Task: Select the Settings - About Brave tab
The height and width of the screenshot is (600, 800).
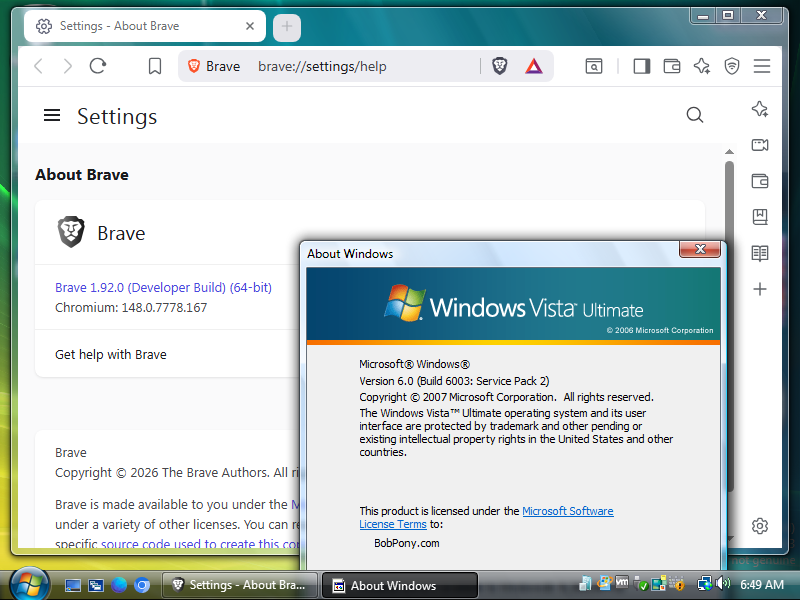Action: [x=145, y=26]
